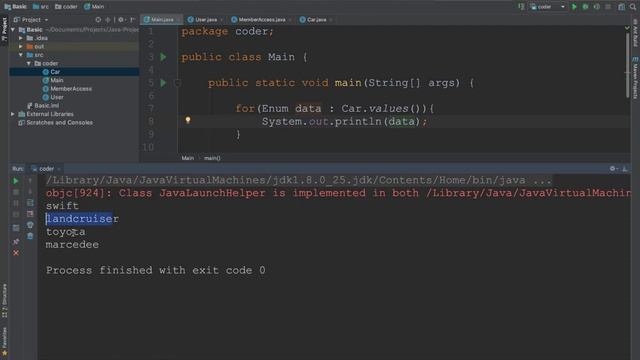This screenshot has width=640, height=360.
Task: Click the Main breadcrumb below editor
Action: pos(188,158)
